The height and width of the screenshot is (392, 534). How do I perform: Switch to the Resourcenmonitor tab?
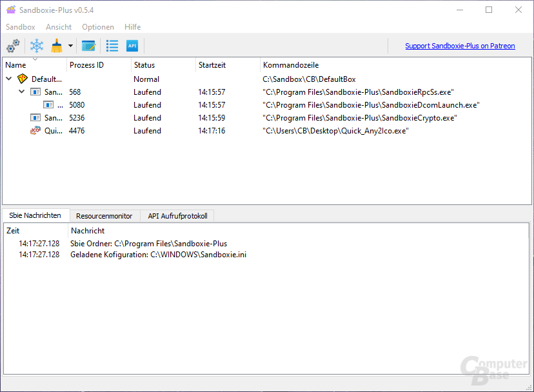coord(104,216)
